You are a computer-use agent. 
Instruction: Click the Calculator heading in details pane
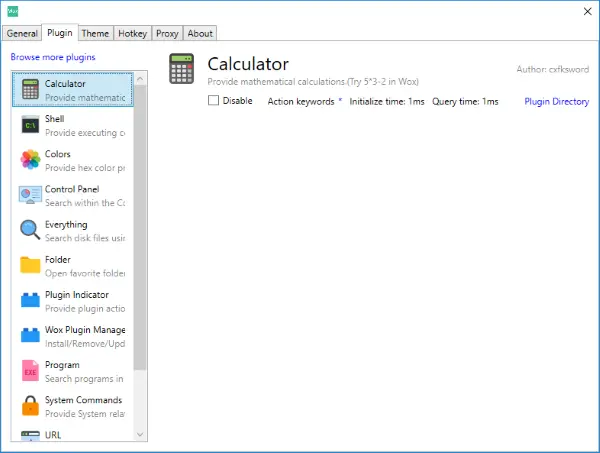pos(248,64)
